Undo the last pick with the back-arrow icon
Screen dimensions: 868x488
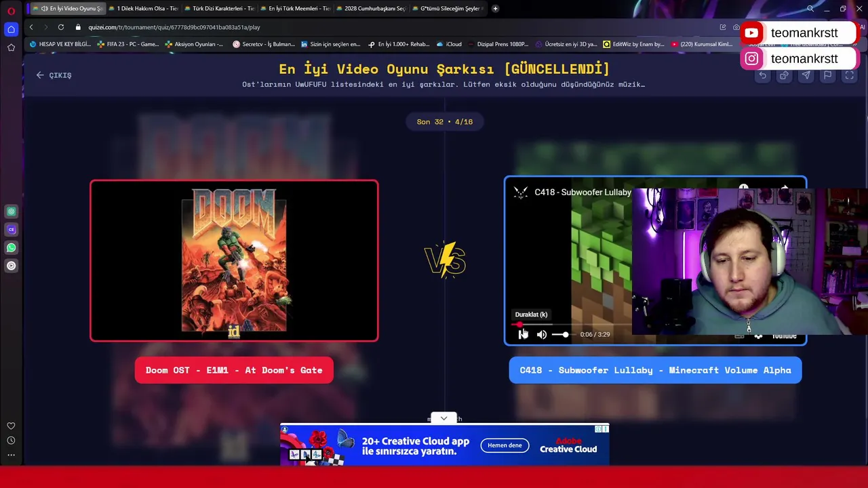pyautogui.click(x=762, y=76)
